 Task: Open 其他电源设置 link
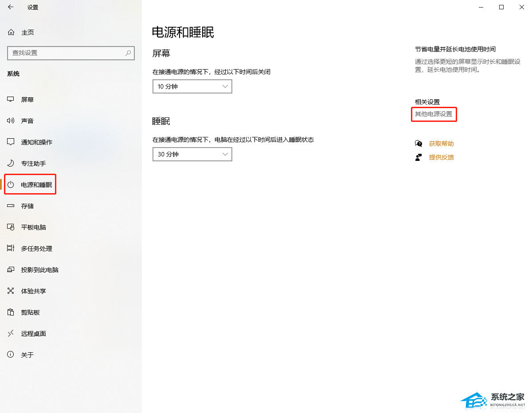click(x=434, y=114)
